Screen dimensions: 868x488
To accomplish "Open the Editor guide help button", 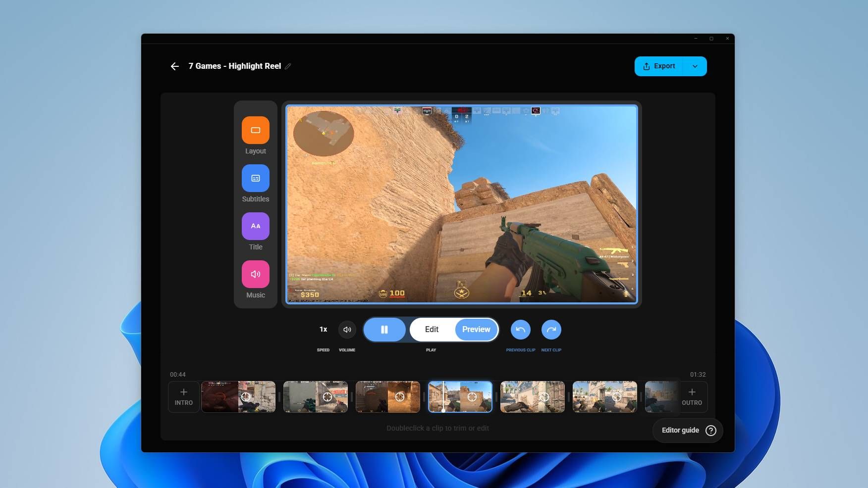I will 688,430.
